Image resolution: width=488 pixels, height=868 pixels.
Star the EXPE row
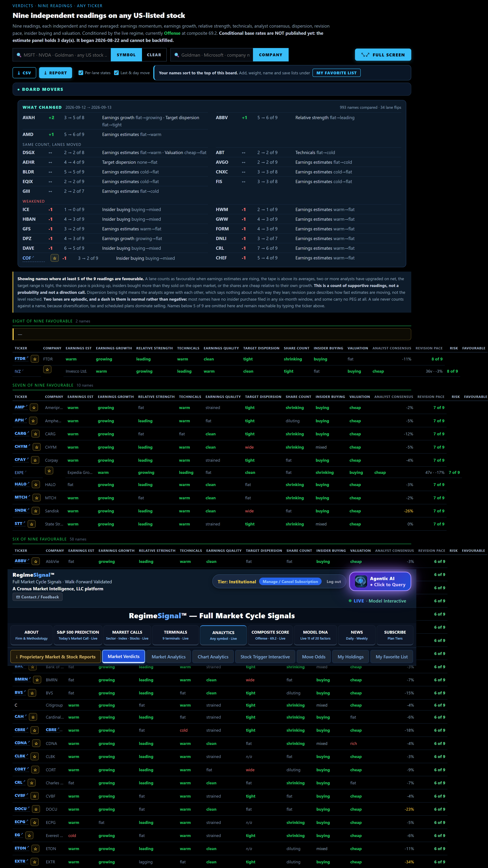49,471
